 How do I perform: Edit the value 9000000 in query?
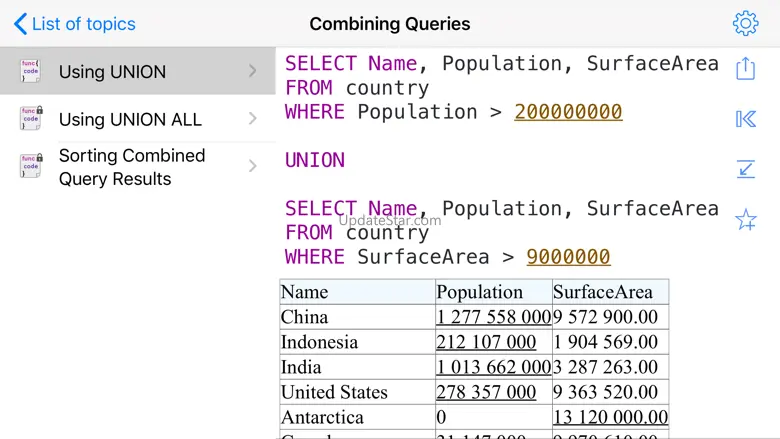tap(568, 257)
